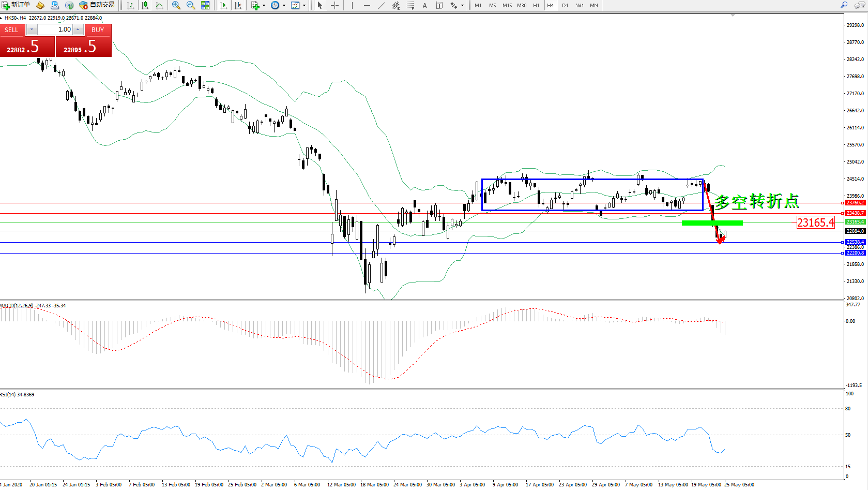Select the Fibonacci retracement tool
The width and height of the screenshot is (868, 490).
(410, 5)
